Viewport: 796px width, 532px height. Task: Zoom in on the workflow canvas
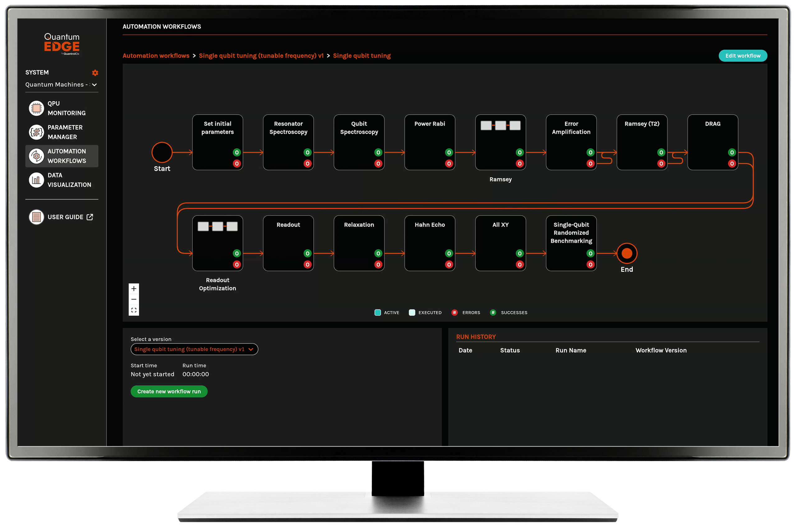(134, 289)
